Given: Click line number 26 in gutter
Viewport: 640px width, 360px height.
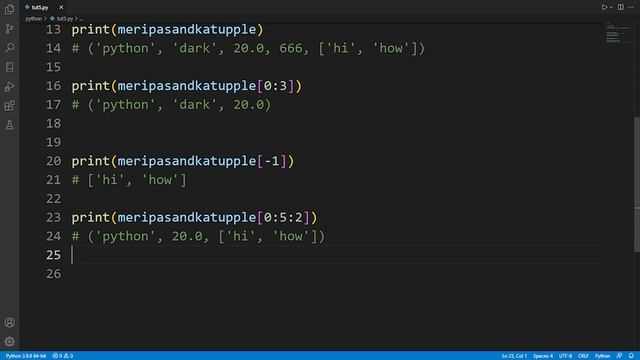Looking at the screenshot, I should click(53, 273).
